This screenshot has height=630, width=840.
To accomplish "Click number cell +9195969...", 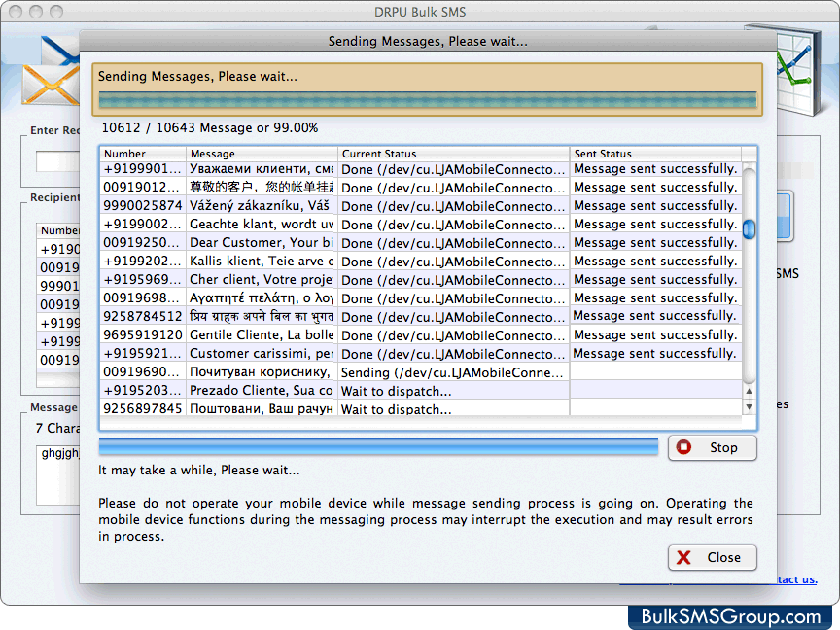I will click(143, 280).
